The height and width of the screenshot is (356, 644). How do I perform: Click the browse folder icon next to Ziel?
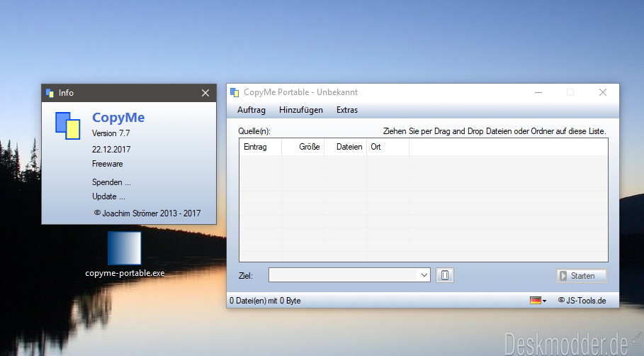tap(445, 275)
